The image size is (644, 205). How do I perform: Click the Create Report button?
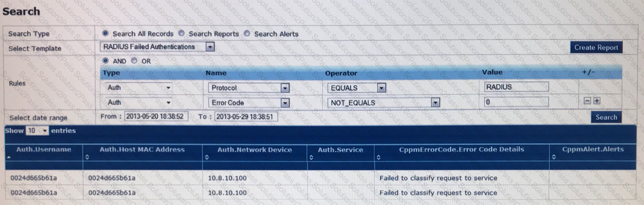tap(596, 48)
